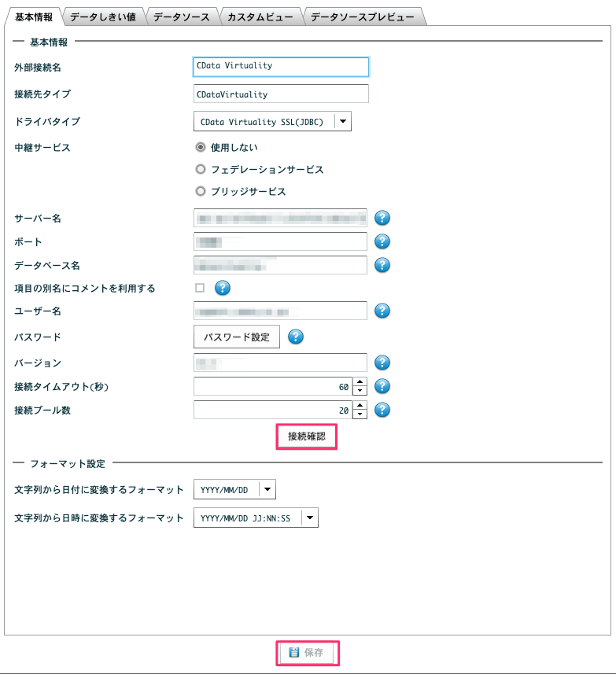The height and width of the screenshot is (674, 616).
Task: Open データしきい値 tab
Action: 103,17
